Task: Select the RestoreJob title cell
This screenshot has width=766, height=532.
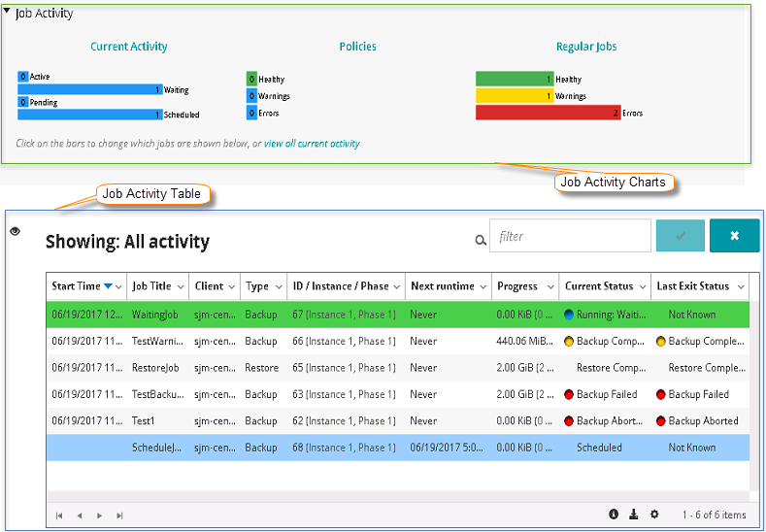Action: 155,368
